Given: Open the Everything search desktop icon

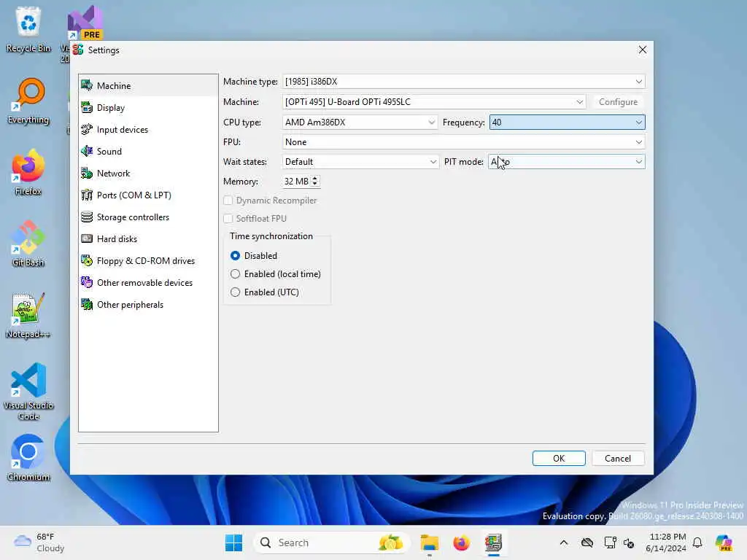Looking at the screenshot, I should pos(28,101).
